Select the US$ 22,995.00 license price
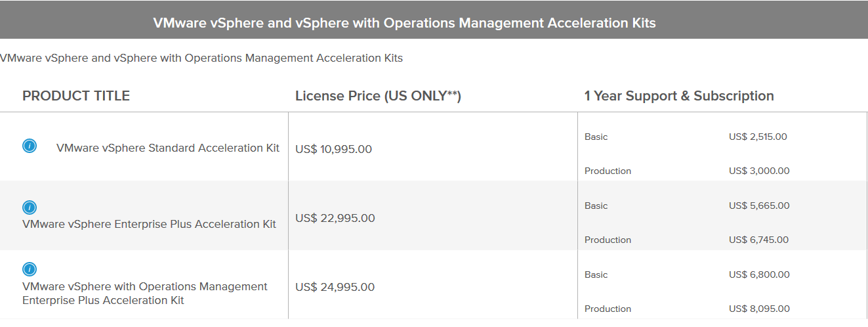The height and width of the screenshot is (327, 868). [x=335, y=218]
